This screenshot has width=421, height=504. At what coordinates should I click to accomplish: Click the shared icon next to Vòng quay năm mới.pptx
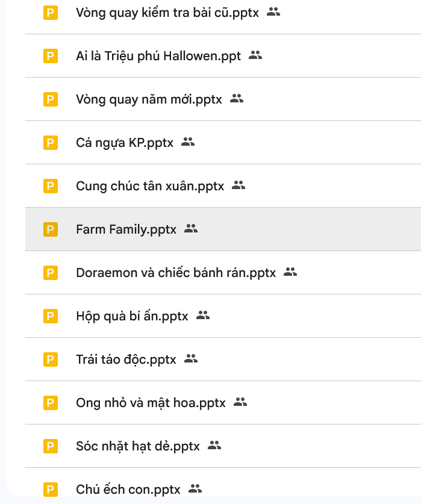pyautogui.click(x=237, y=99)
